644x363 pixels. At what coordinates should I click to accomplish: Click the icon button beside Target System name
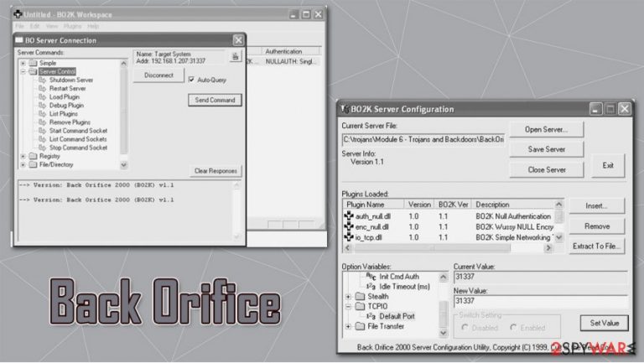coord(235,57)
